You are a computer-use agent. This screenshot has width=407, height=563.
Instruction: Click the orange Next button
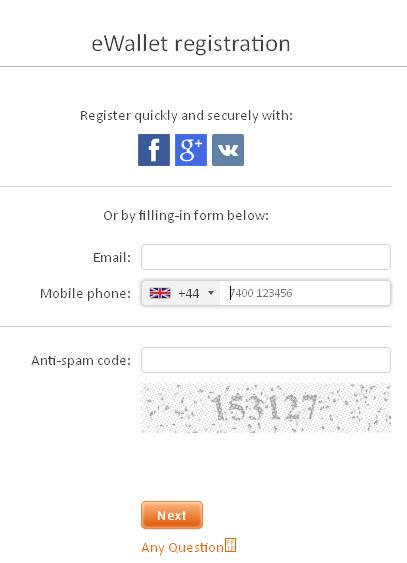172,515
